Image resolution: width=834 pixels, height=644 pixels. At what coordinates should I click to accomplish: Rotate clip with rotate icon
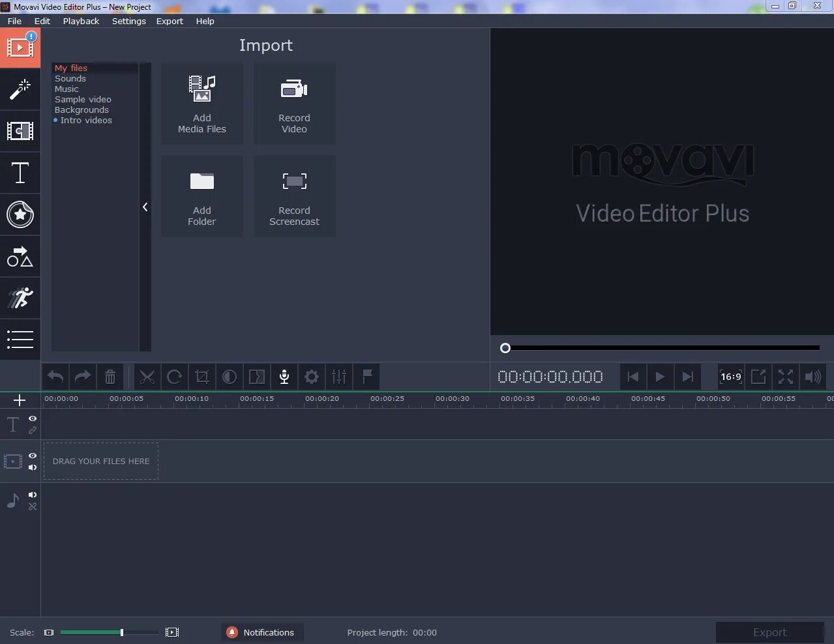click(x=175, y=377)
